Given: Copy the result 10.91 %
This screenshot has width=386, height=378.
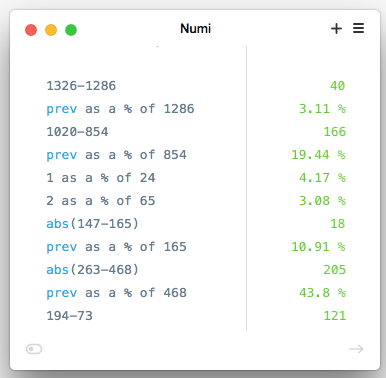Looking at the screenshot, I should point(319,247).
